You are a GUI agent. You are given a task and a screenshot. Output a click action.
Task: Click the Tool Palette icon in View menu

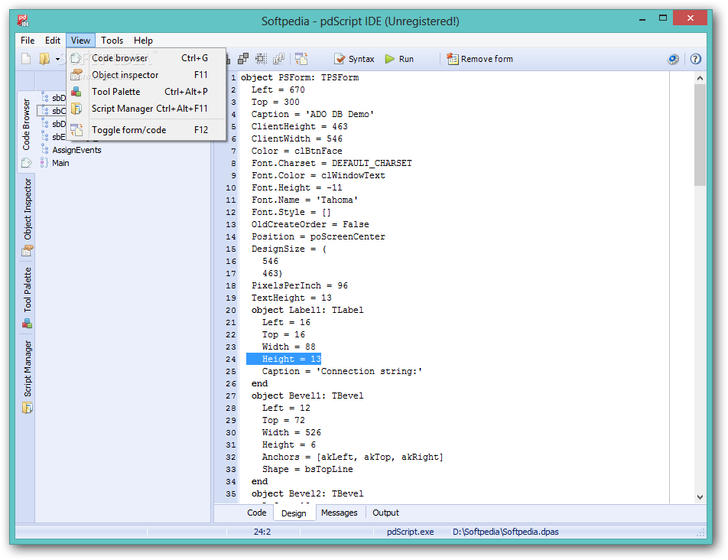(x=76, y=92)
